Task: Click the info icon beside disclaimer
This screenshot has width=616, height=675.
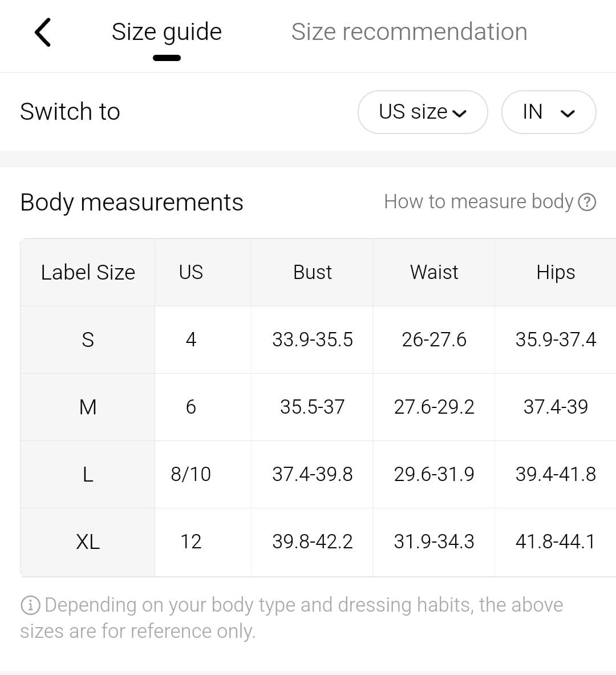Action: pyautogui.click(x=30, y=605)
